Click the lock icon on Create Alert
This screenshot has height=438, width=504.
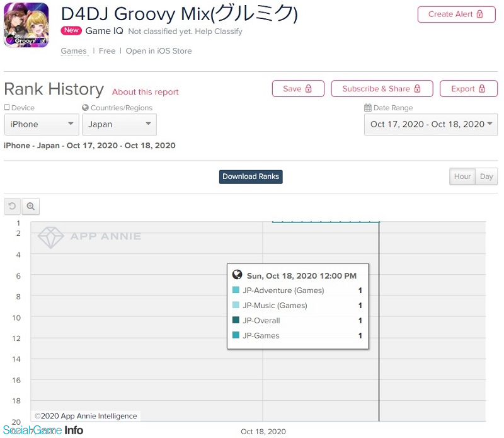click(x=479, y=14)
